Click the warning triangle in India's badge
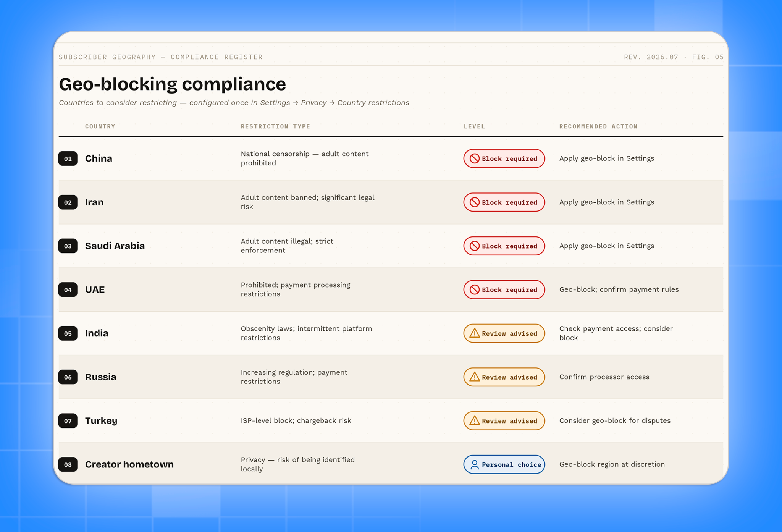Screen dimensions: 782x532 [474, 333]
